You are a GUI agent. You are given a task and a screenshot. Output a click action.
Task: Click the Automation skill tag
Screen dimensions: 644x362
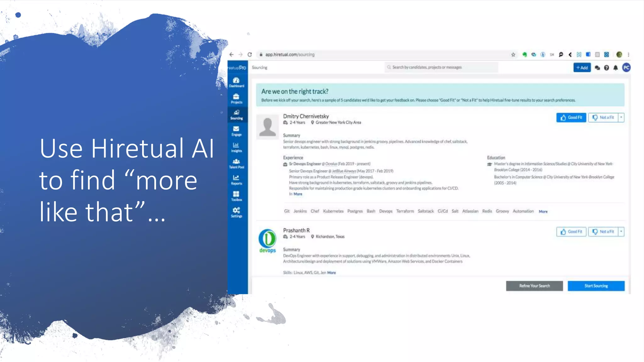(x=523, y=211)
